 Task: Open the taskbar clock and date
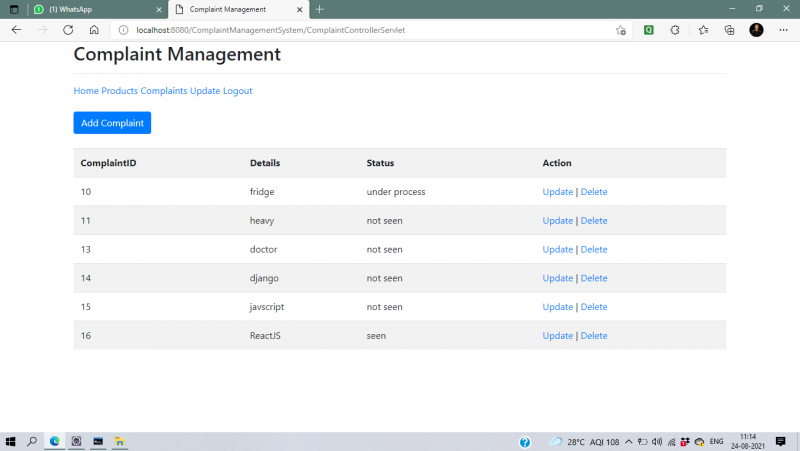747,442
